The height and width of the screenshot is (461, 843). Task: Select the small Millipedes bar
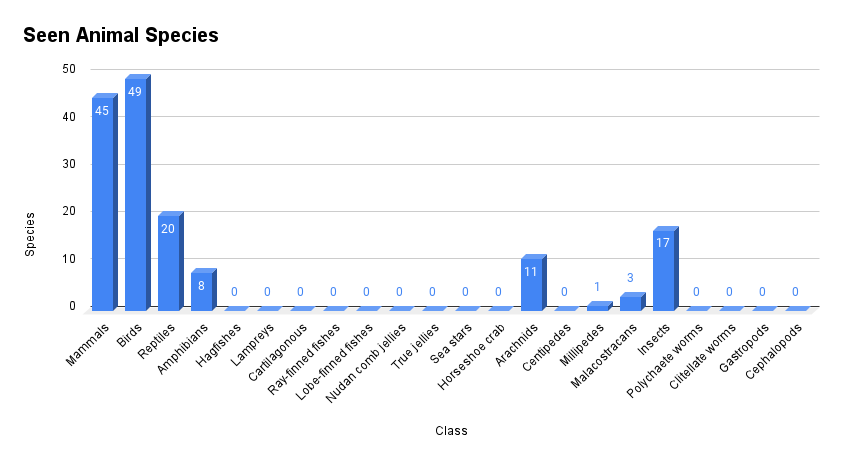point(597,306)
